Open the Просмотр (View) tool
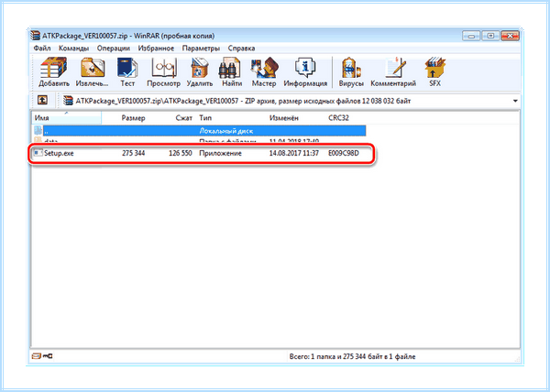The width and height of the screenshot is (550, 392). (x=163, y=72)
